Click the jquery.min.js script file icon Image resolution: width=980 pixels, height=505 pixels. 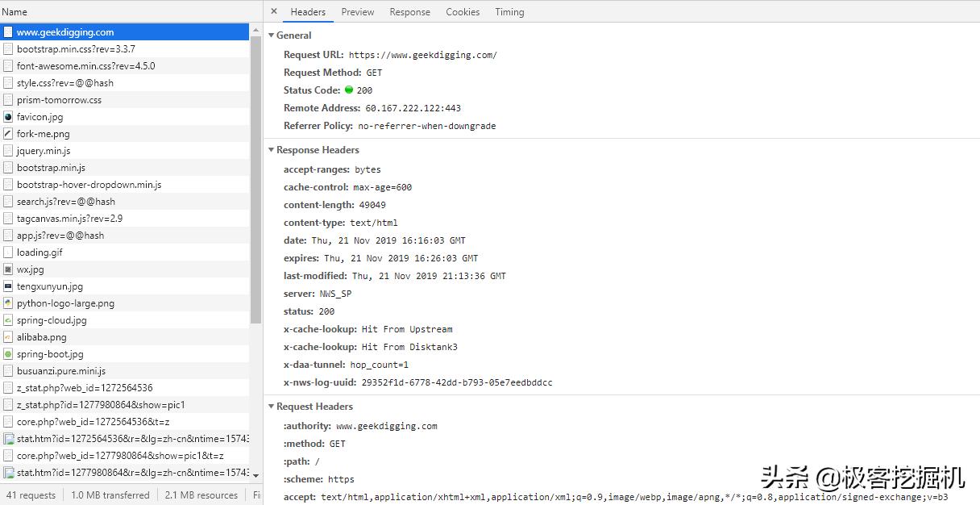[x=8, y=150]
